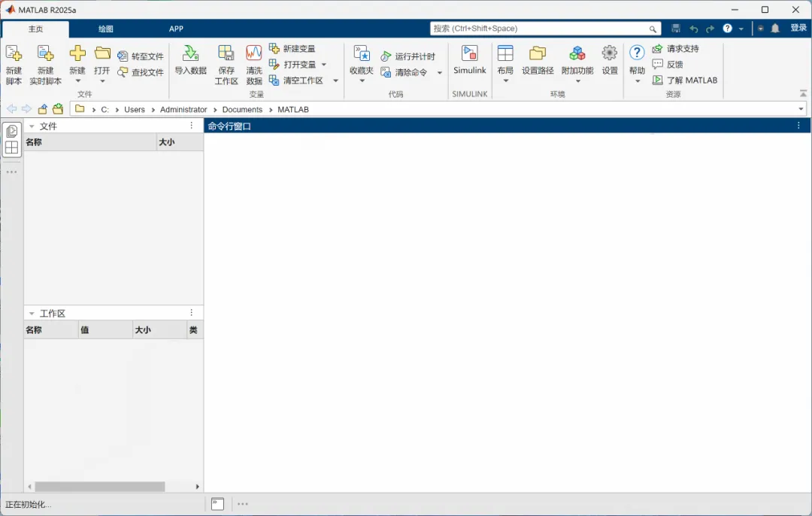Select C: in the path breadcrumb
This screenshot has height=516, width=812.
click(105, 109)
